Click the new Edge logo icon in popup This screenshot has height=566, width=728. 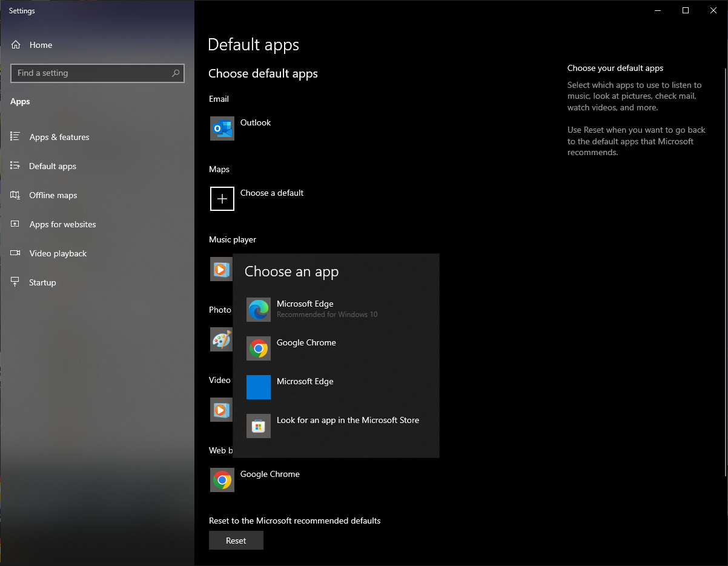pos(259,310)
